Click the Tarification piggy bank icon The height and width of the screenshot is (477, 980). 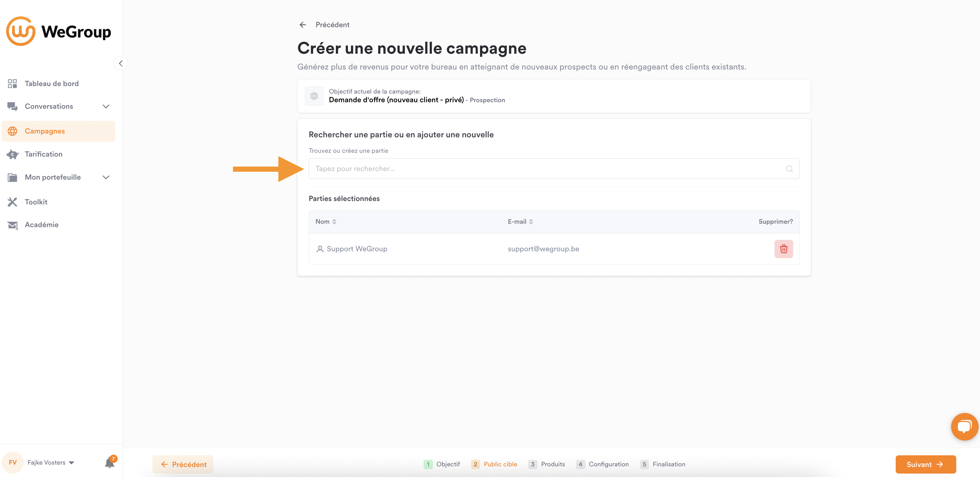[12, 155]
